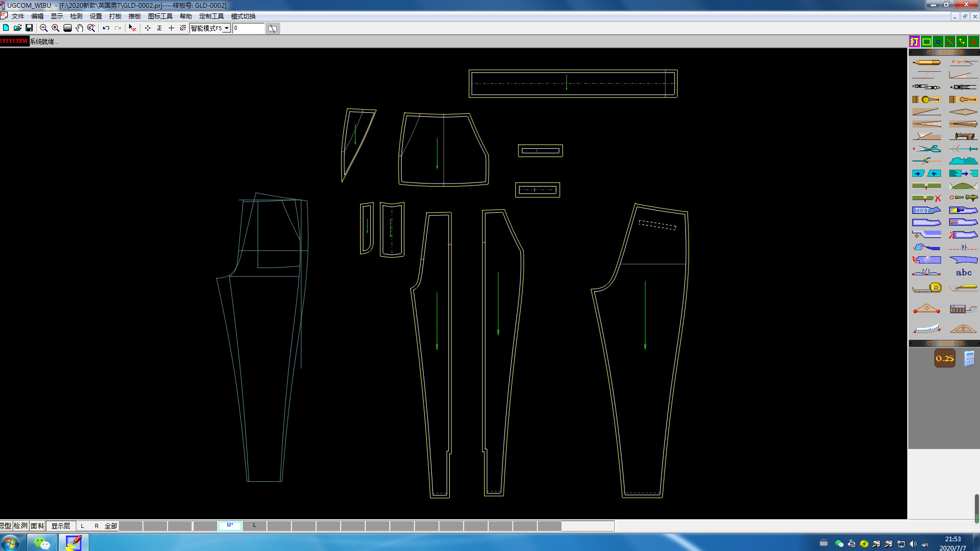Select the button placement tool

tap(926, 99)
